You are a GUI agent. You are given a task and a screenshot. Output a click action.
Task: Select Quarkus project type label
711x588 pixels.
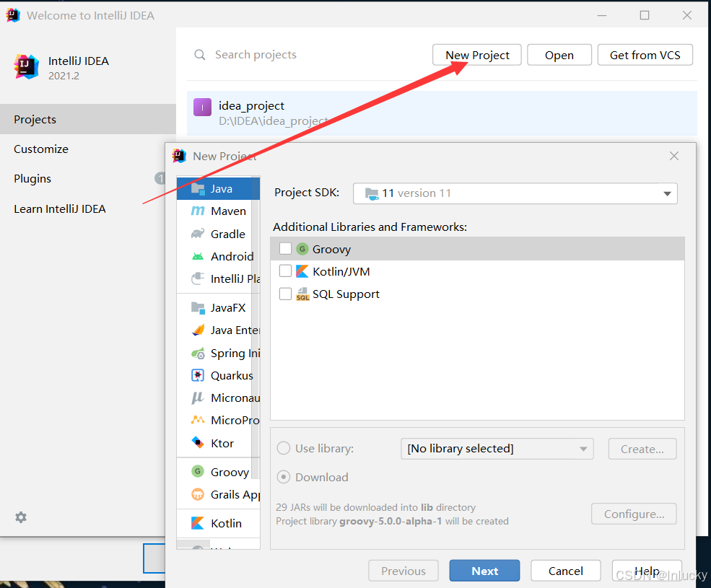232,375
